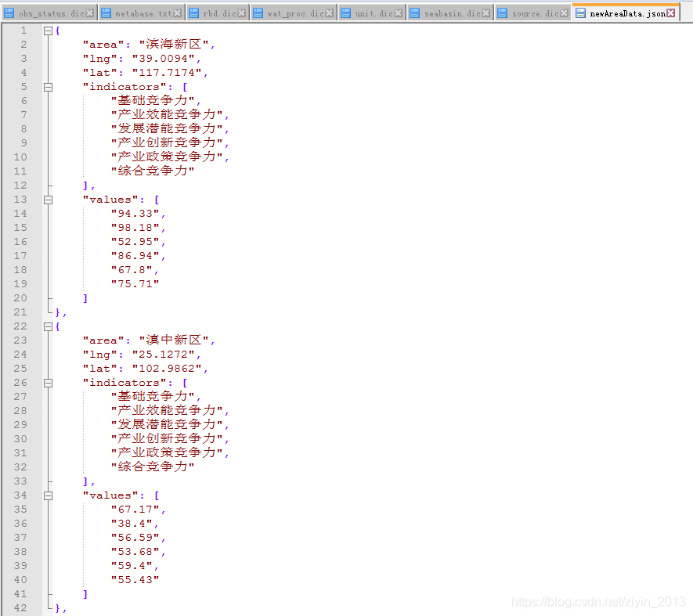Click the text "基础竞争力" on line 27

(153, 396)
